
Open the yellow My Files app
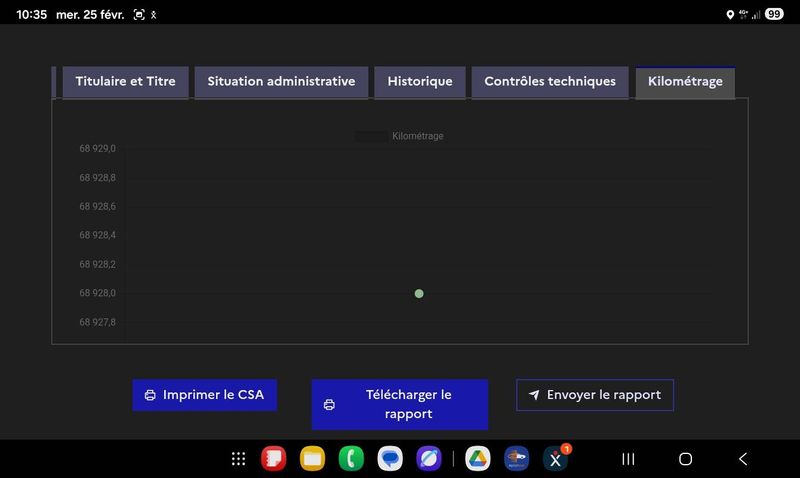coord(312,459)
